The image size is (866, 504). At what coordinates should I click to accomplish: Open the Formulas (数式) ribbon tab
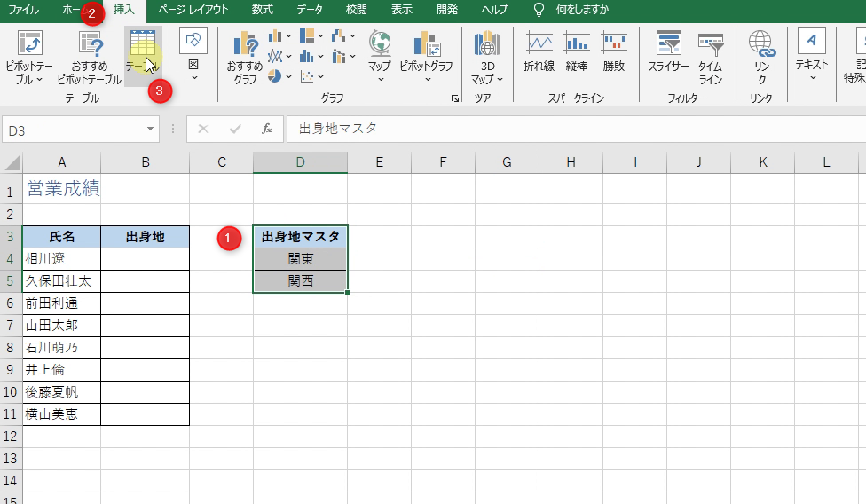click(x=262, y=10)
